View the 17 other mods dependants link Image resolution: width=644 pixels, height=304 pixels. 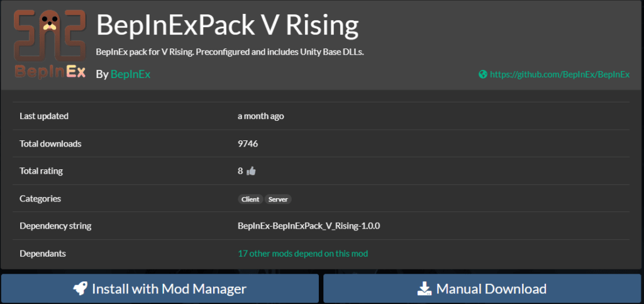coord(303,254)
